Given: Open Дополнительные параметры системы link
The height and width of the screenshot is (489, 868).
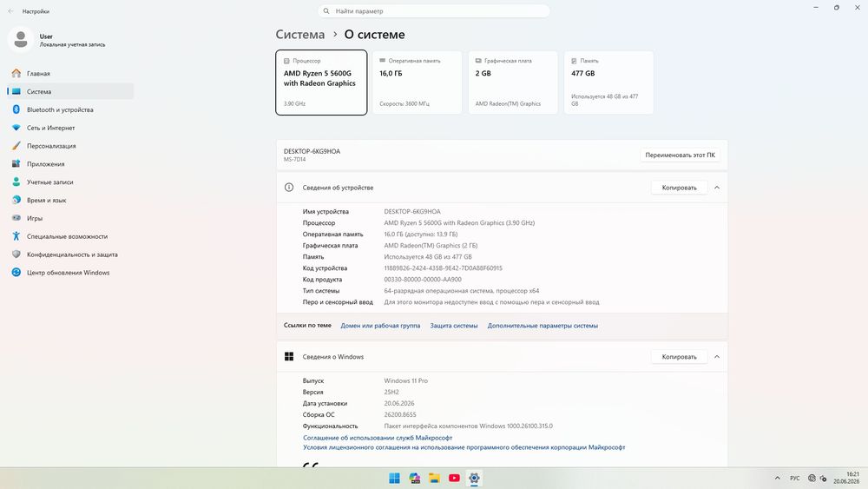Looking at the screenshot, I should coord(542,326).
